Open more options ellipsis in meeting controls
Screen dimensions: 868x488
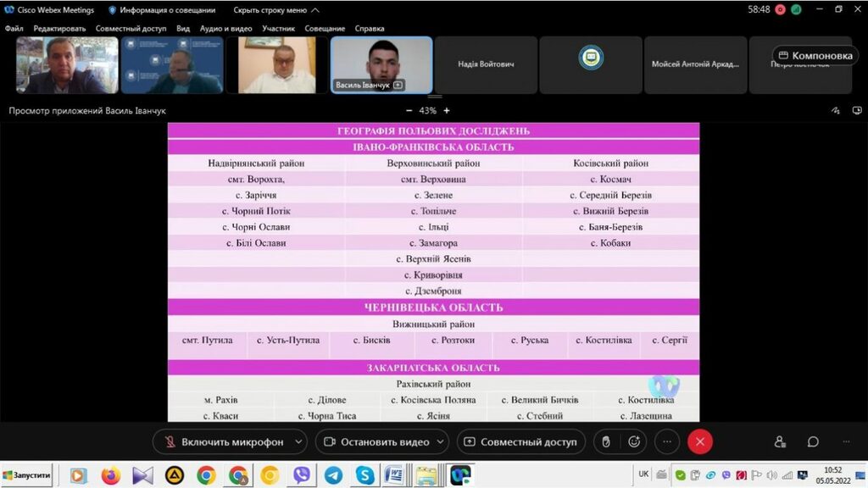[667, 441]
